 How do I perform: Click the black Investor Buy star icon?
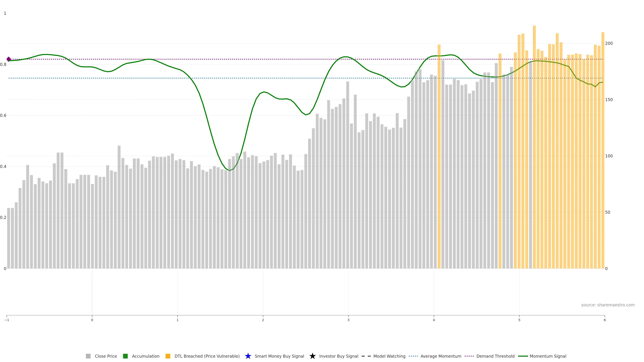(x=312, y=356)
